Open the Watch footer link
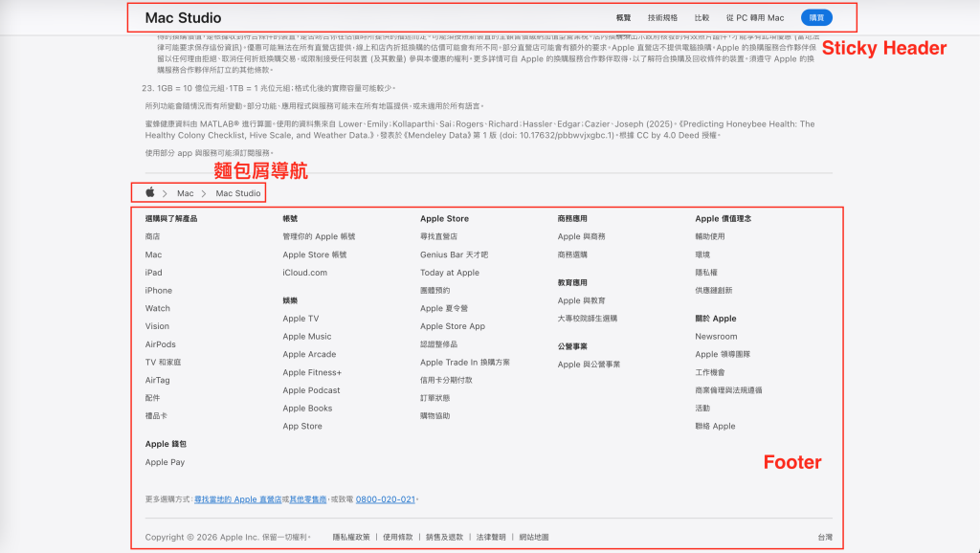This screenshot has height=553, width=980. pos(158,308)
